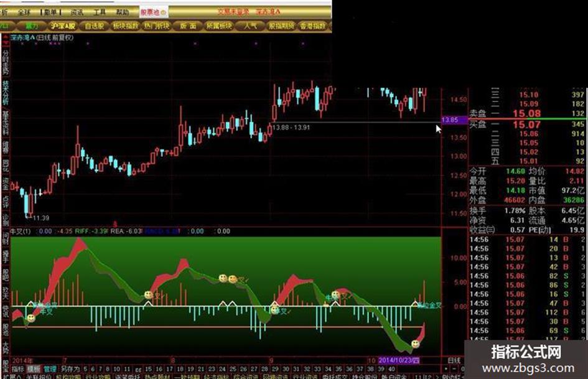The image size is (588, 379).
Task: Click the 2014/10/23 date marker
Action: click(x=399, y=360)
